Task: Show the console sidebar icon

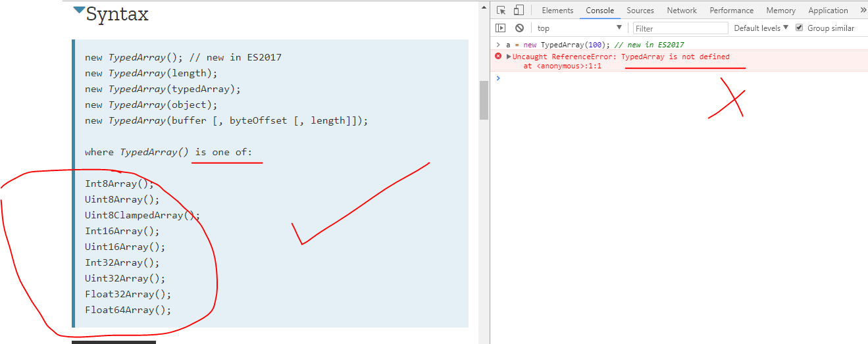Action: coord(501,28)
